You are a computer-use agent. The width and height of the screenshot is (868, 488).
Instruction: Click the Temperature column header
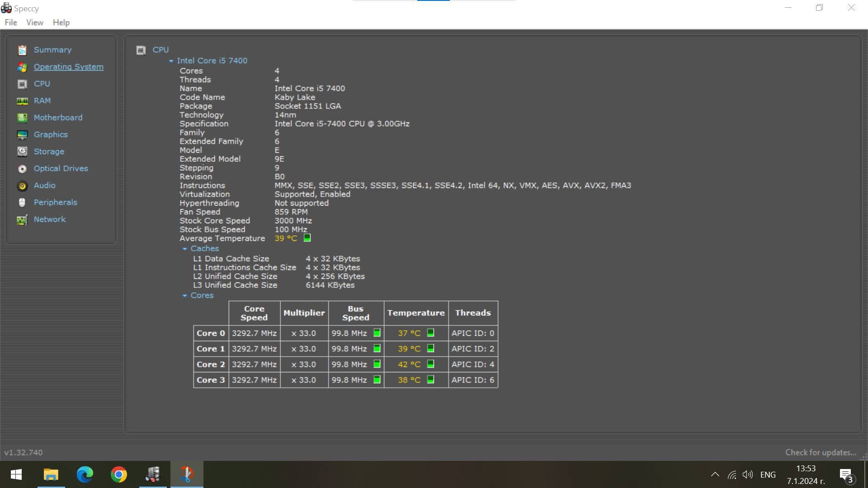416,313
